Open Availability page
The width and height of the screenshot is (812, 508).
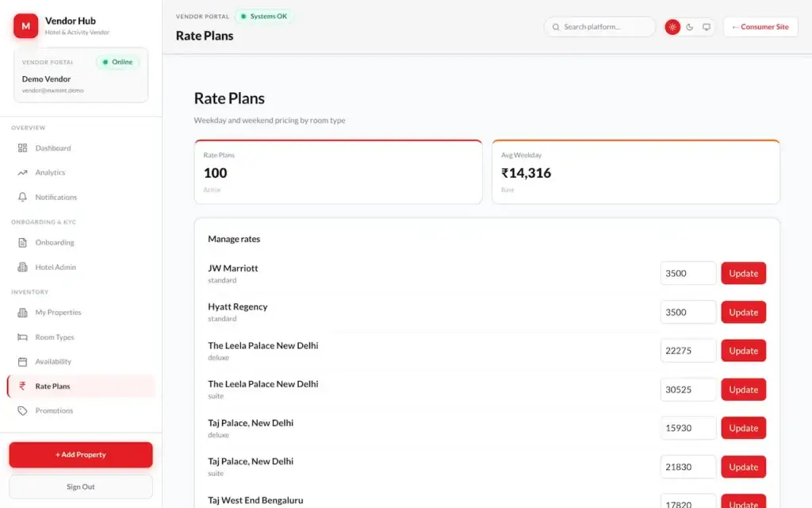pyautogui.click(x=81, y=362)
